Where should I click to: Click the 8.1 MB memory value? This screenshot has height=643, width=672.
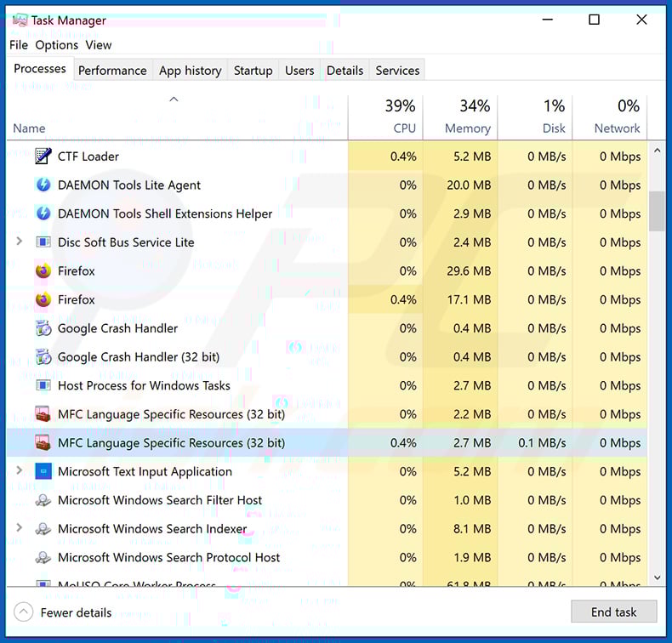point(472,529)
